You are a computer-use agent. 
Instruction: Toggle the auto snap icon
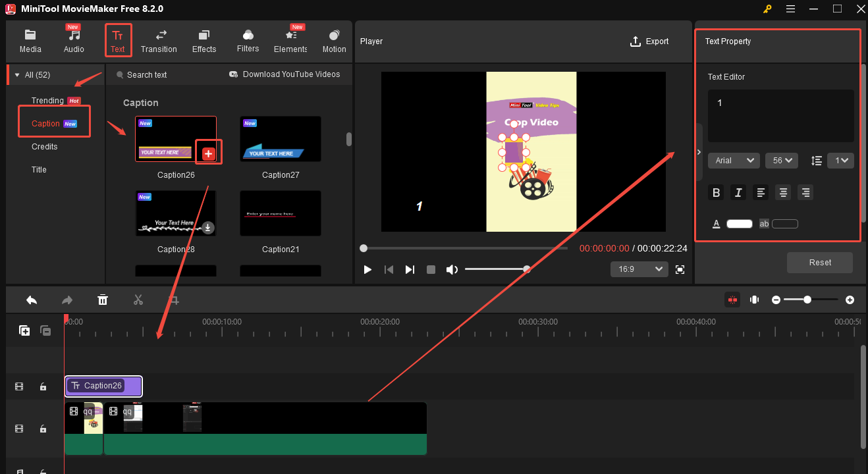pos(733,300)
